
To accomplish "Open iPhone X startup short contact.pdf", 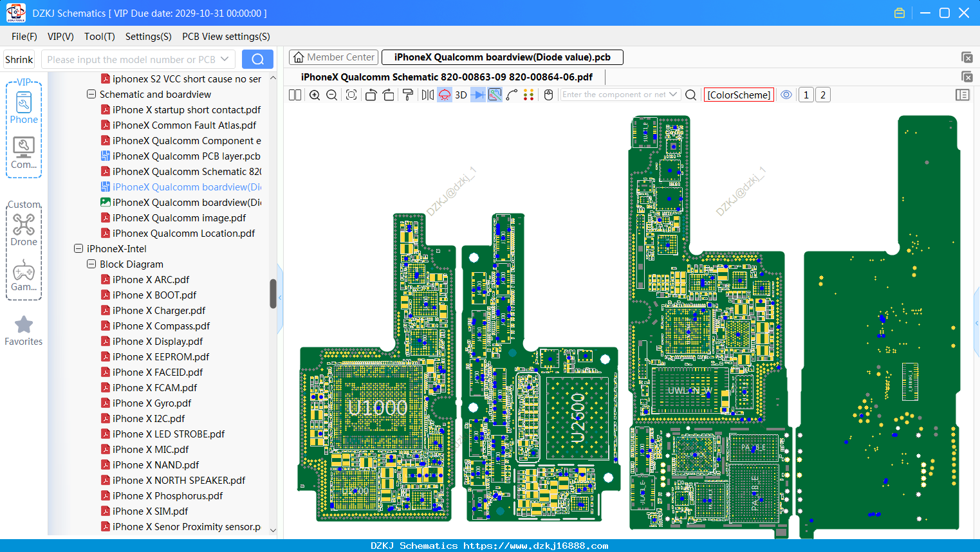I will (187, 110).
